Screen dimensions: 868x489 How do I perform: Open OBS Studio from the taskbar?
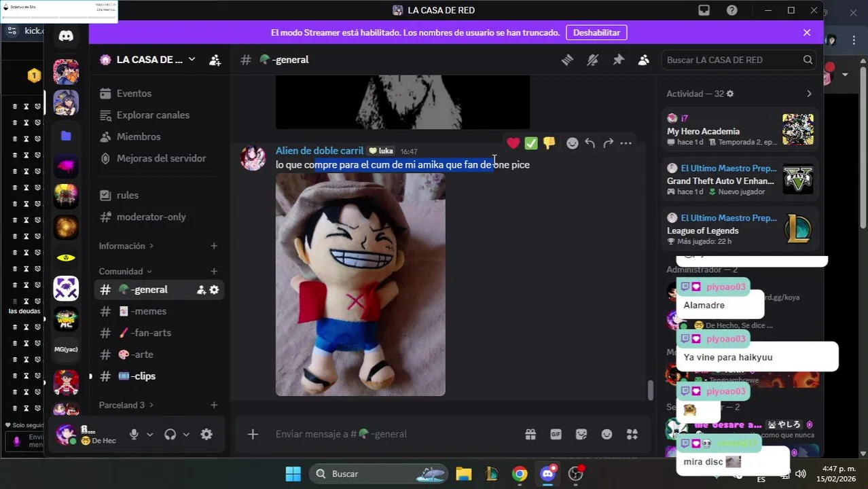576,474
